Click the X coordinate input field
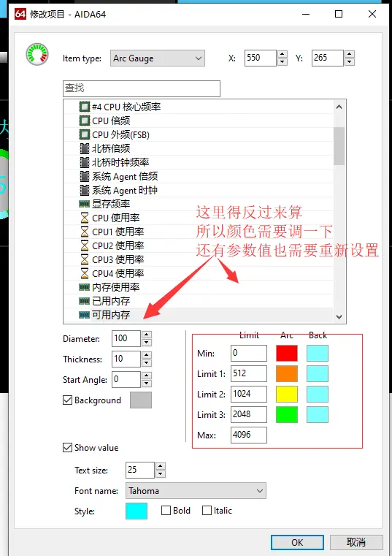Screen dimensions: 392x556 point(261,58)
